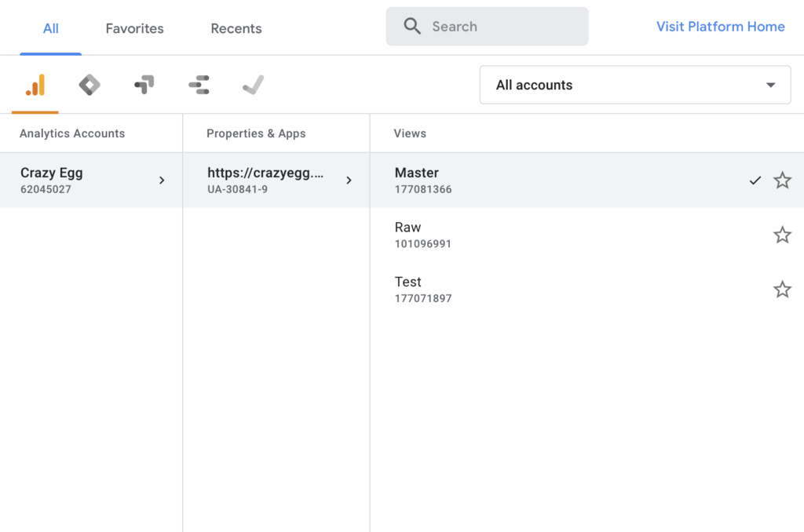Image resolution: width=804 pixels, height=532 pixels.
Task: Select the Crazy Egg account
Action: click(91, 180)
